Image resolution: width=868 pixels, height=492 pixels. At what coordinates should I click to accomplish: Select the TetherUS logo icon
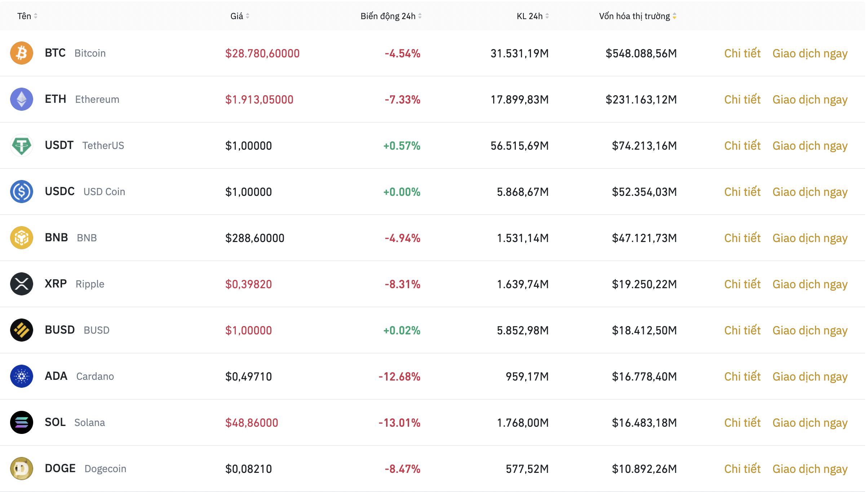[x=21, y=145]
